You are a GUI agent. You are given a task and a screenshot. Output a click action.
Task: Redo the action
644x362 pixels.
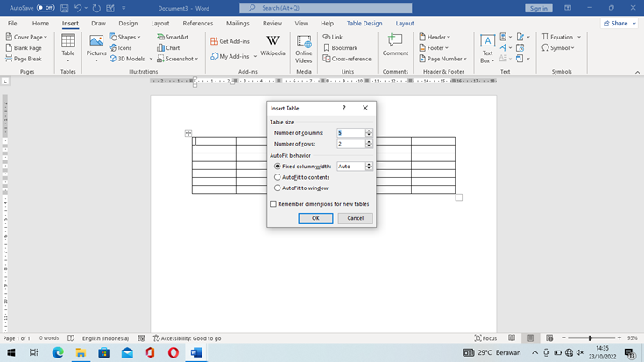96,8
